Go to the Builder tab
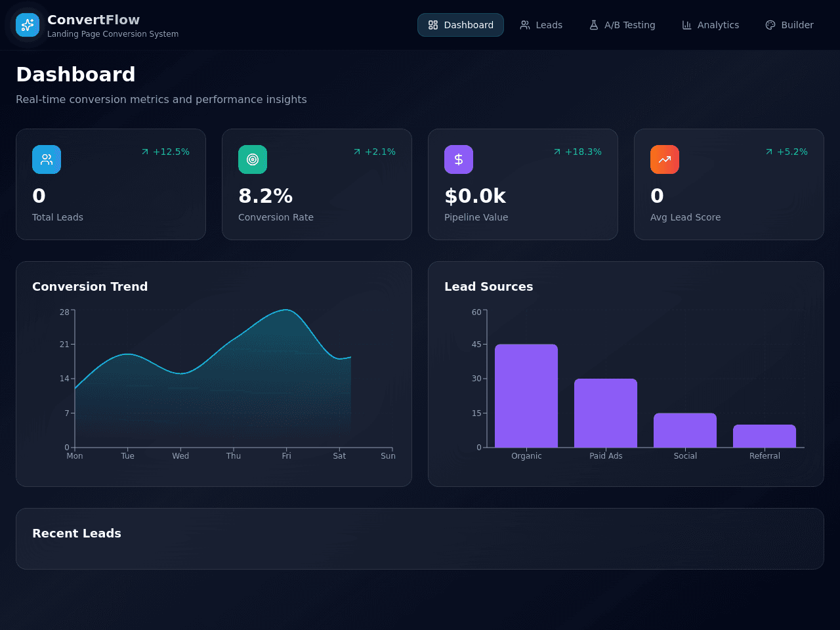Screen dimensions: 840x630 coord(789,25)
